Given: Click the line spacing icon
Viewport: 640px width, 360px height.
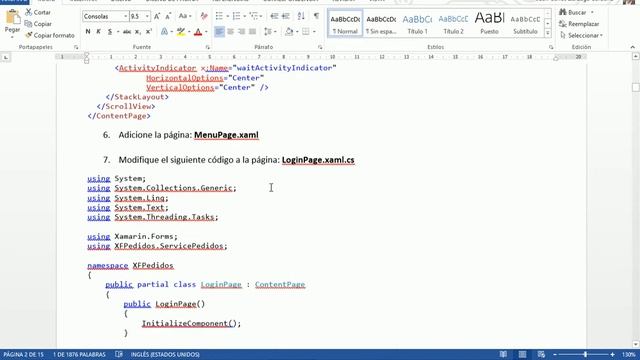Looking at the screenshot, I should 267,31.
